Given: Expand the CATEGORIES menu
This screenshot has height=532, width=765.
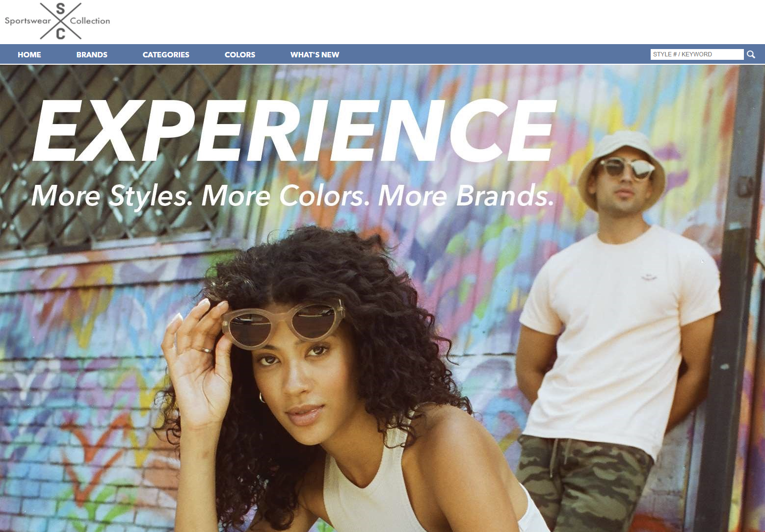Looking at the screenshot, I should click(x=166, y=54).
